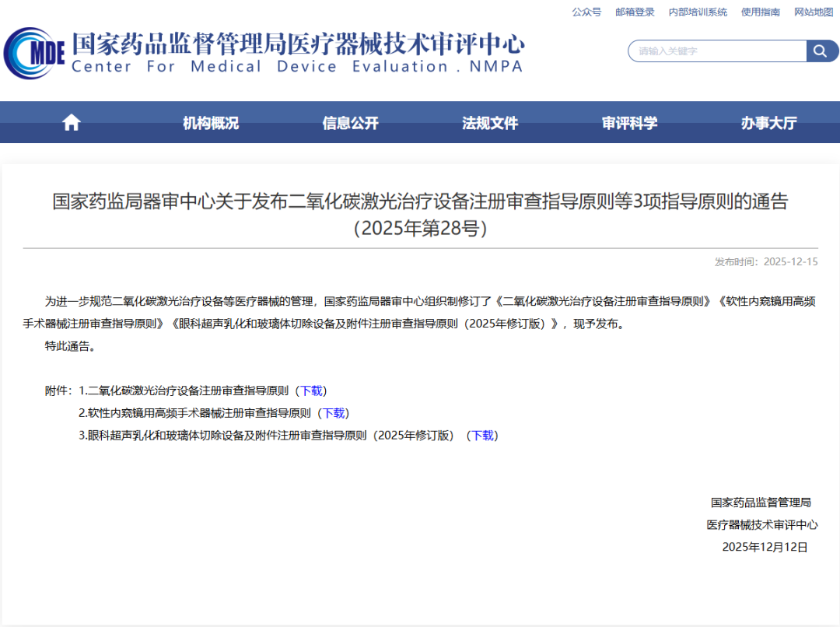Viewport: 840px width, 627px height.
Task: Open the 内部培训系统 link
Action: (x=698, y=12)
